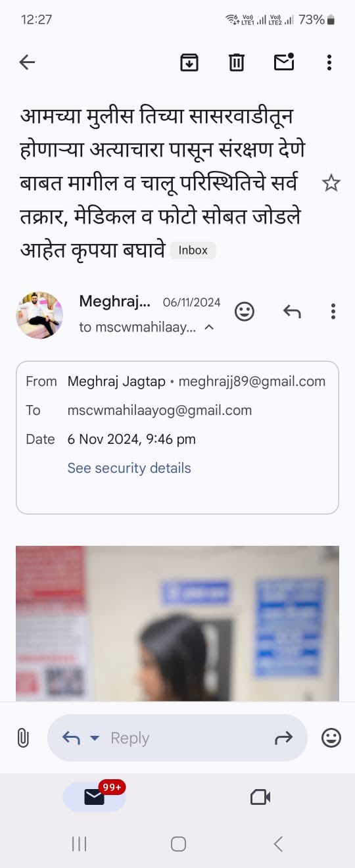Open Meghraj's profile picture

click(39, 315)
